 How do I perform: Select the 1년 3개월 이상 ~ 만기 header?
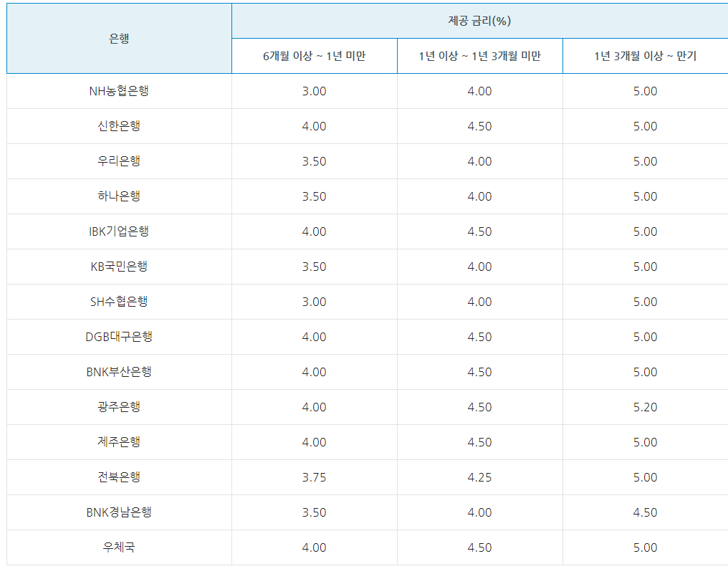[x=646, y=56]
